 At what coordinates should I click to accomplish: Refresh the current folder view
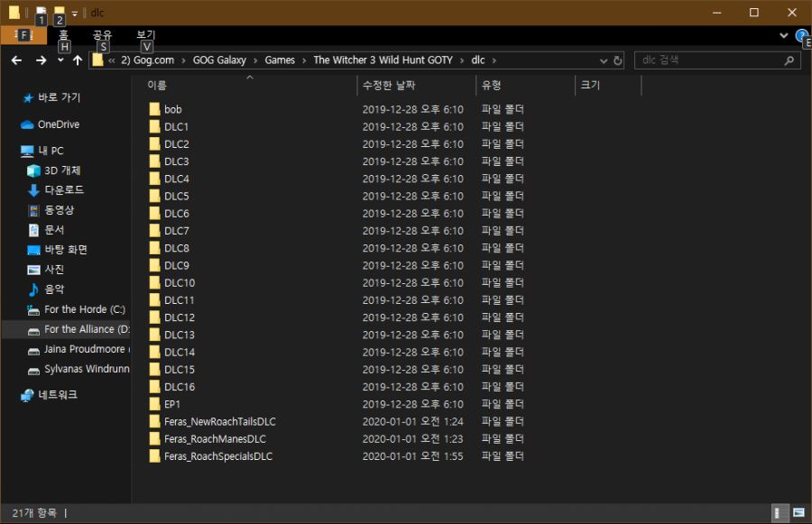pos(618,60)
